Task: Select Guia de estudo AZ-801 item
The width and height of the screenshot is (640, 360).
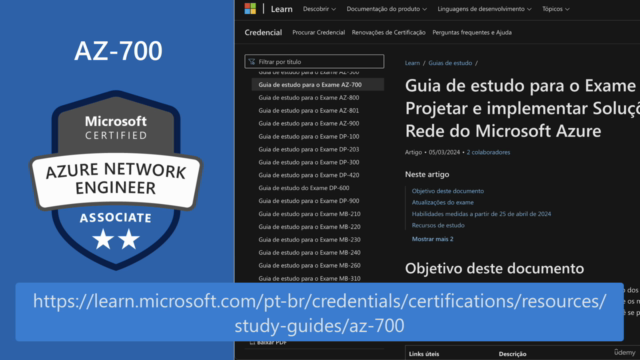Action: [309, 111]
